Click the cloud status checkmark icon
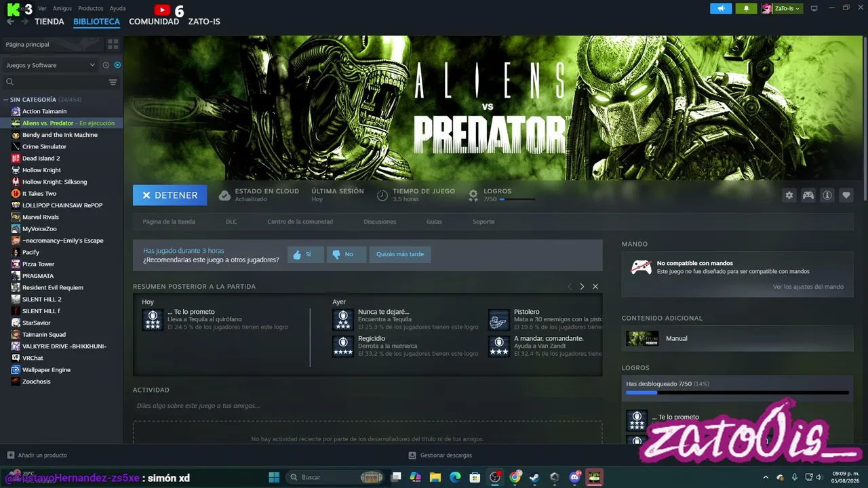Screen dimensions: 868x488 (224, 195)
